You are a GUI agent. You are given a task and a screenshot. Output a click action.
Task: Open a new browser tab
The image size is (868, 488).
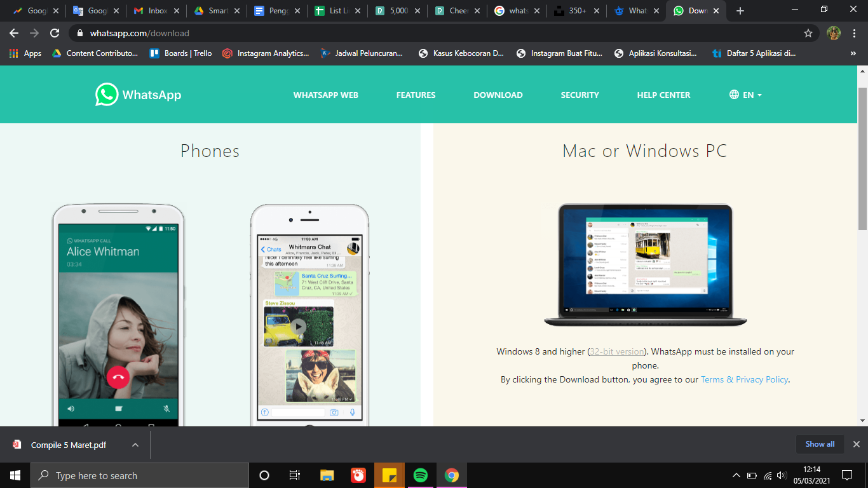[740, 11]
